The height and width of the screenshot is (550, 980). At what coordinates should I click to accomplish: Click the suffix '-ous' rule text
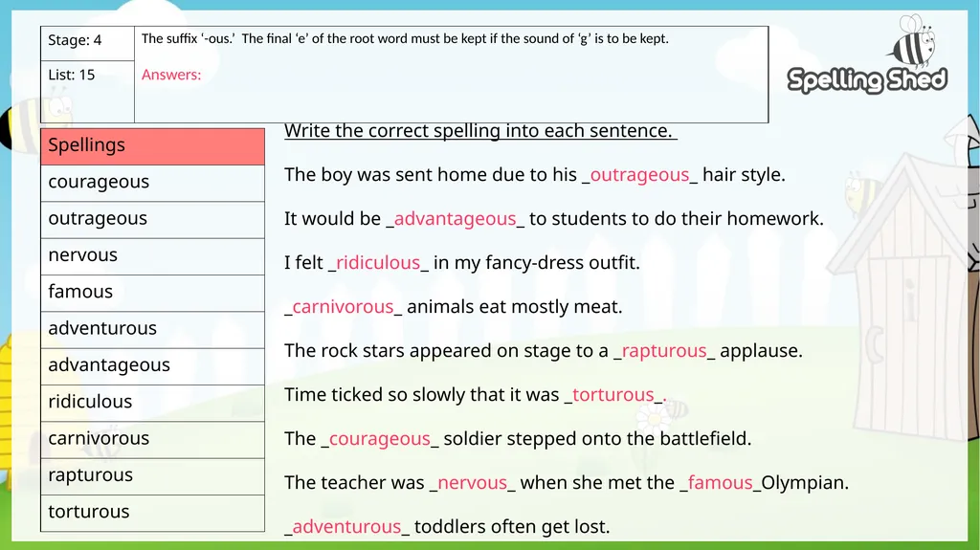click(405, 39)
